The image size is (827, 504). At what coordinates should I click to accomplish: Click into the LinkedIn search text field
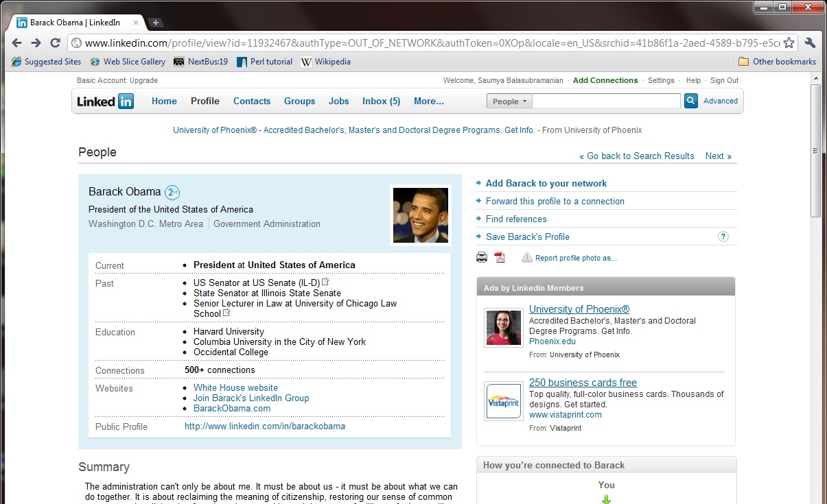click(x=606, y=101)
